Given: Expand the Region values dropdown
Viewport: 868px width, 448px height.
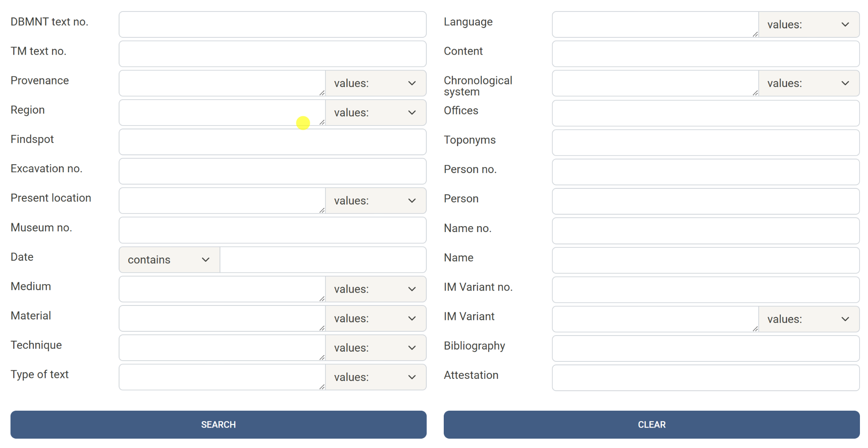Looking at the screenshot, I should (x=375, y=113).
